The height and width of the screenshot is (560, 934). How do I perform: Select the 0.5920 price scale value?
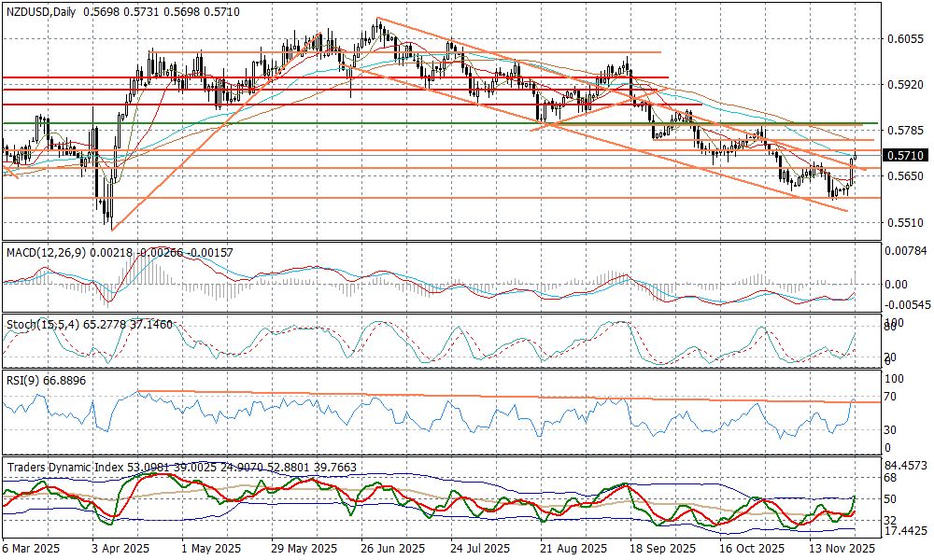pyautogui.click(x=904, y=85)
